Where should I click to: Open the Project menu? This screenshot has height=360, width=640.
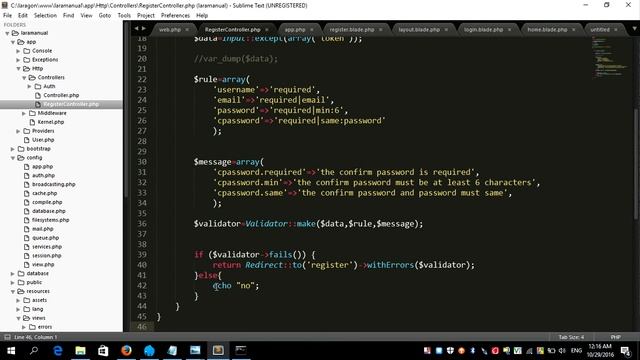click(x=146, y=16)
